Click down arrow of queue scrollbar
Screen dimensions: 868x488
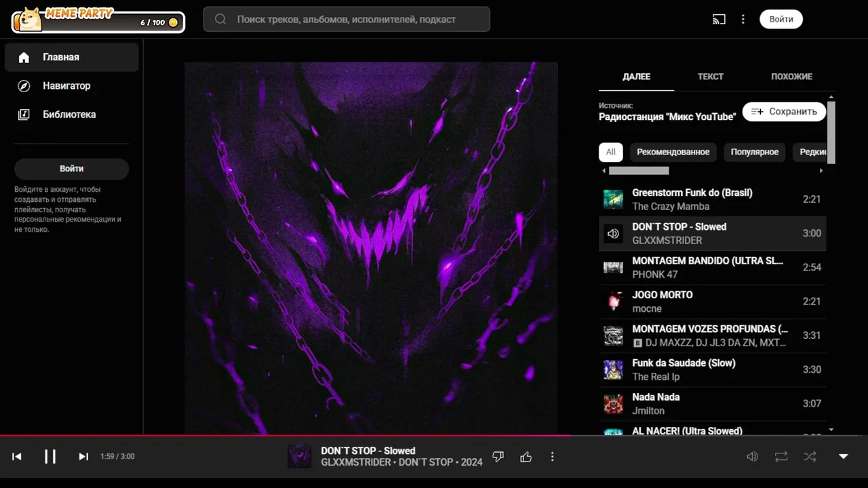pyautogui.click(x=831, y=430)
